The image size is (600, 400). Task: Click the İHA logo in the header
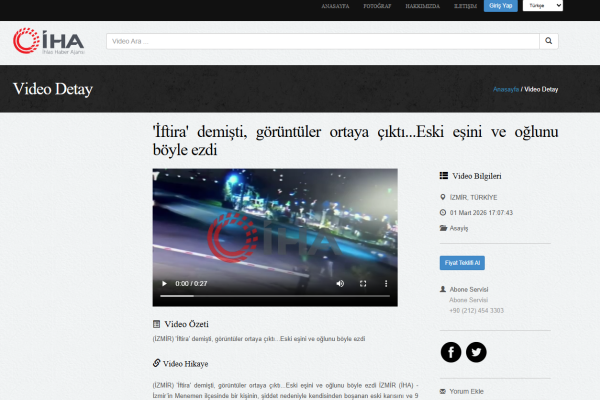coord(49,41)
